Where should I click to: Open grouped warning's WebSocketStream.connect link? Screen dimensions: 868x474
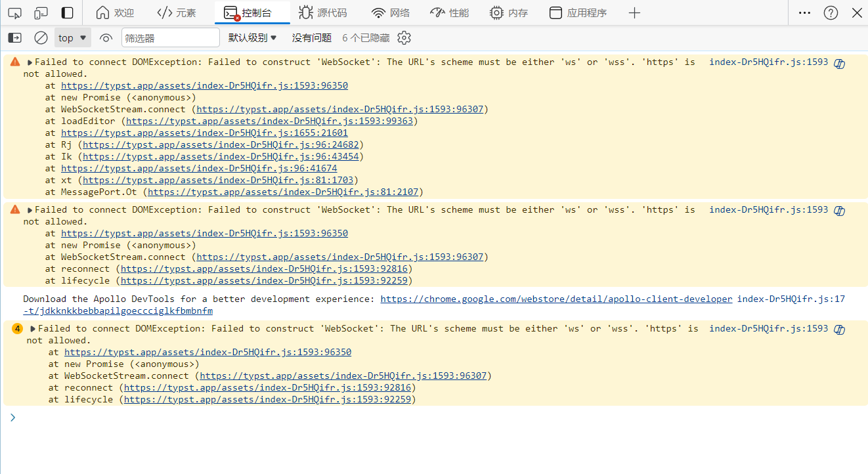[343, 376]
